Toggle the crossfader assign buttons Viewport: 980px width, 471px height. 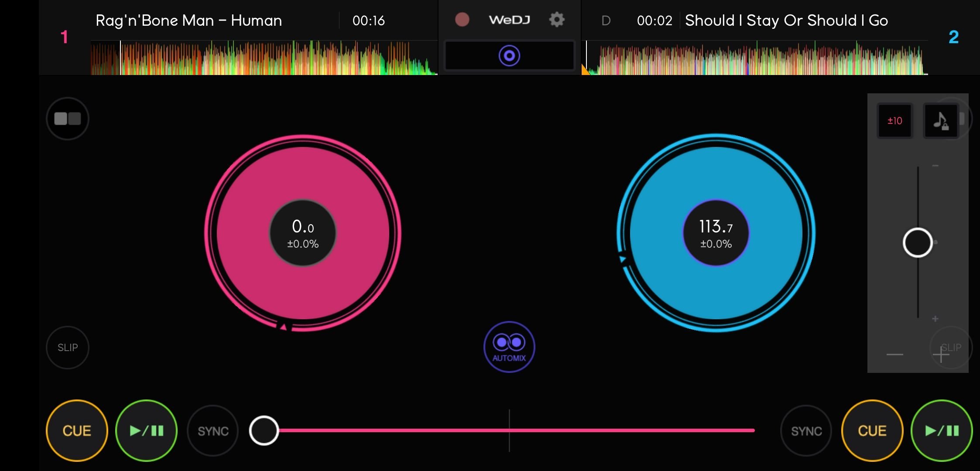click(x=67, y=118)
